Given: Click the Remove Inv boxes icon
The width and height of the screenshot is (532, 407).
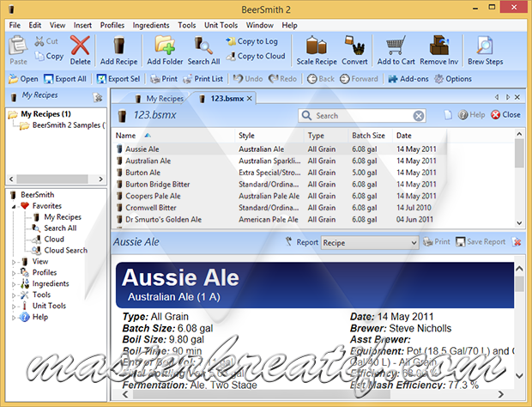Looking at the screenshot, I should (439, 46).
